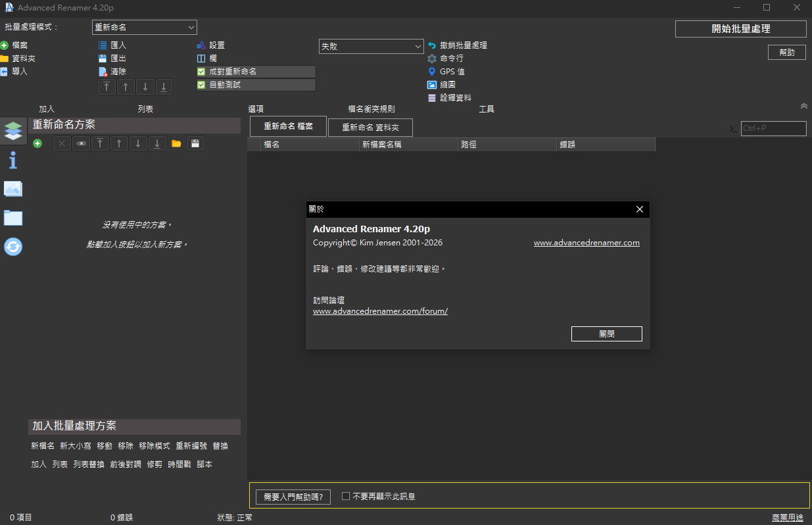Click the 縮圖 thumbnail icon
The image size is (812, 525).
(432, 85)
